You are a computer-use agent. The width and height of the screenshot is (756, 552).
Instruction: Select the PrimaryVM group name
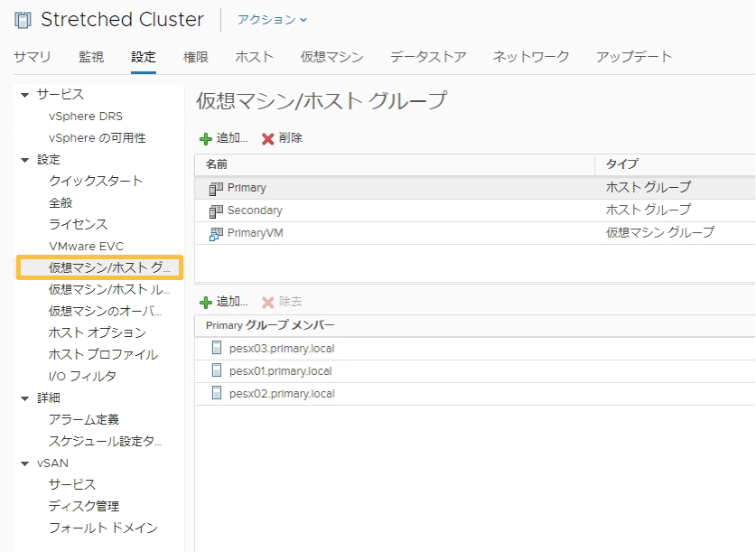coord(255,233)
